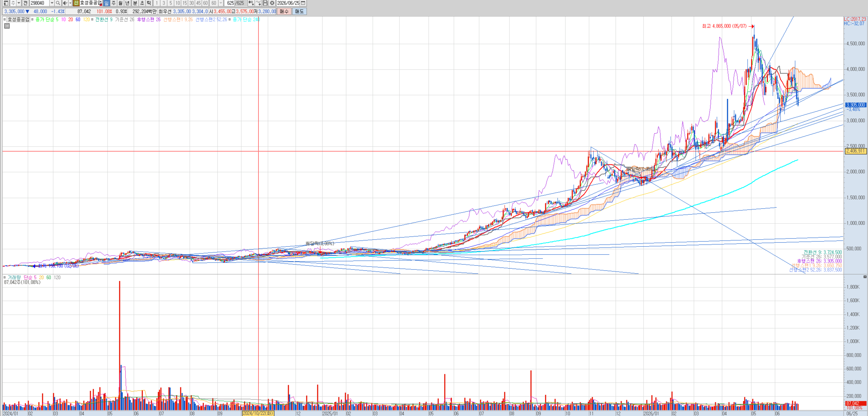The height and width of the screenshot is (416, 868).
Task: Click the 매수 buy button
Action: click(284, 11)
